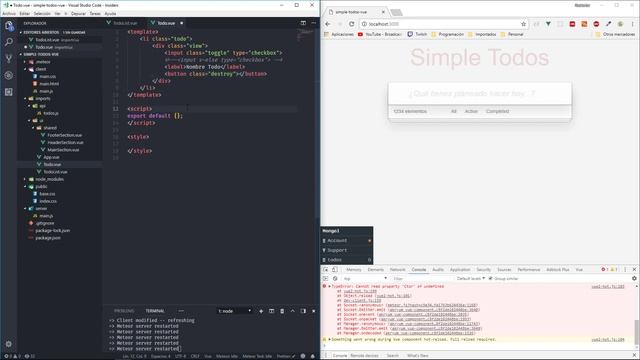Switch to the Network tab in DevTools
The width and height of the screenshot is (640, 360).
(x=397, y=270)
